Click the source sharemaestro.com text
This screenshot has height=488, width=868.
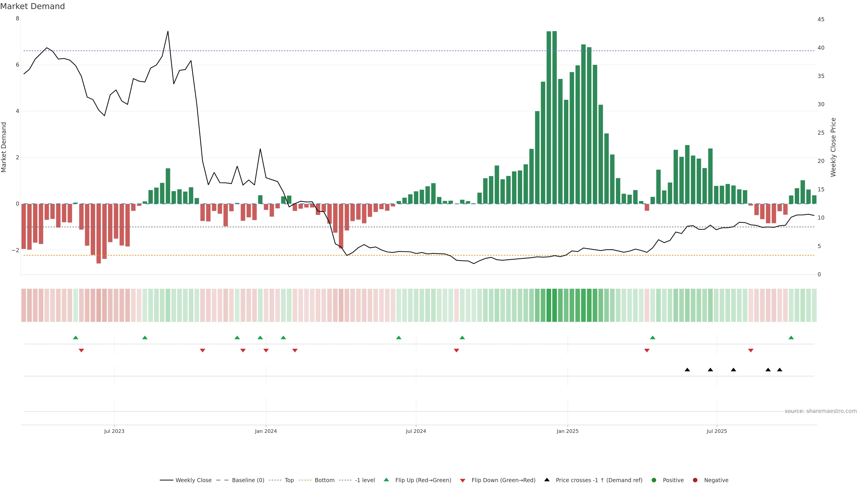click(821, 411)
